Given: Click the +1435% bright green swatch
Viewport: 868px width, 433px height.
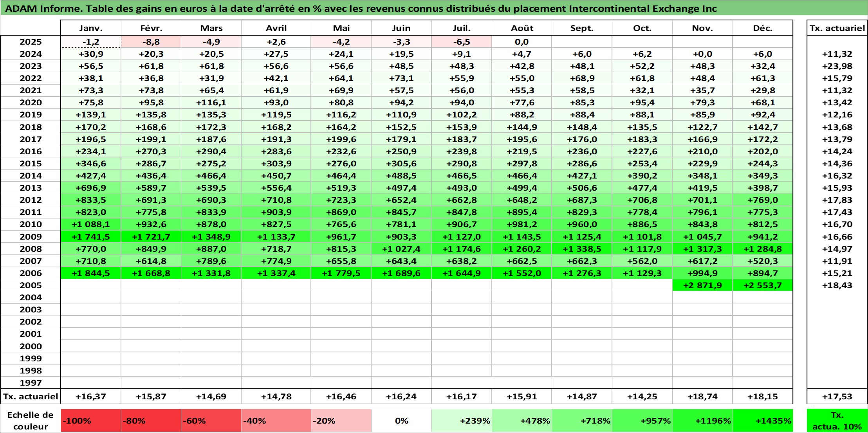Looking at the screenshot, I should [763, 421].
